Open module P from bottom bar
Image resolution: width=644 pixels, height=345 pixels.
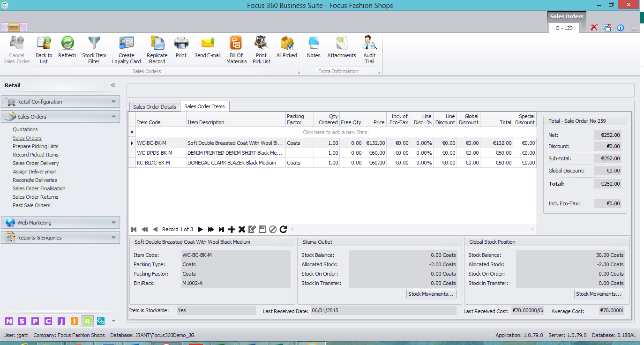click(x=35, y=321)
